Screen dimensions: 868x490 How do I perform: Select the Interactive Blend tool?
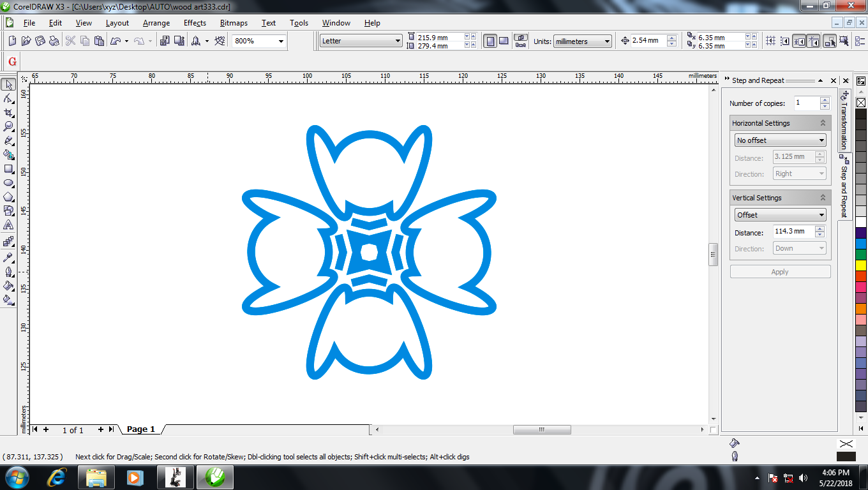point(8,242)
